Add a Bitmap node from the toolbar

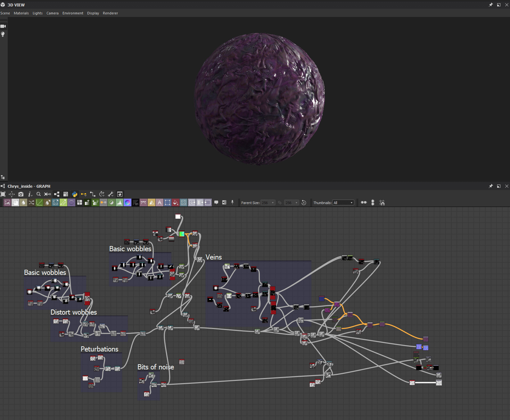[7, 202]
